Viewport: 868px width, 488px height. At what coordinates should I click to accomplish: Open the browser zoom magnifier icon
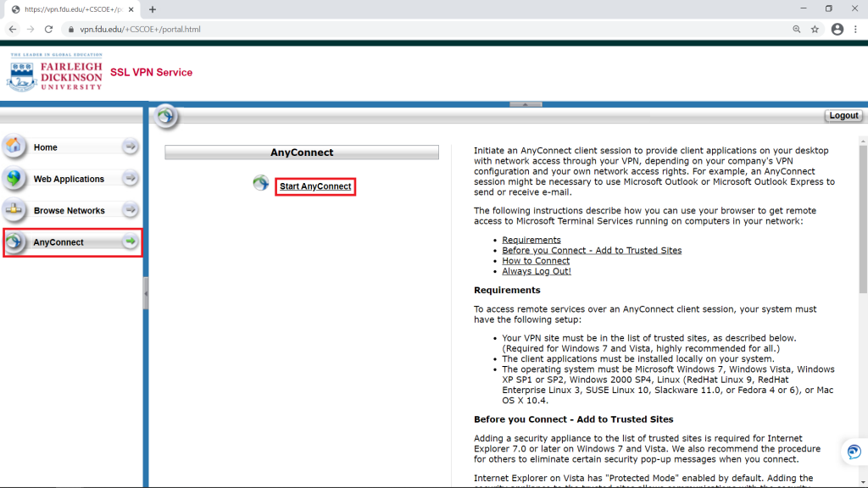[797, 30]
